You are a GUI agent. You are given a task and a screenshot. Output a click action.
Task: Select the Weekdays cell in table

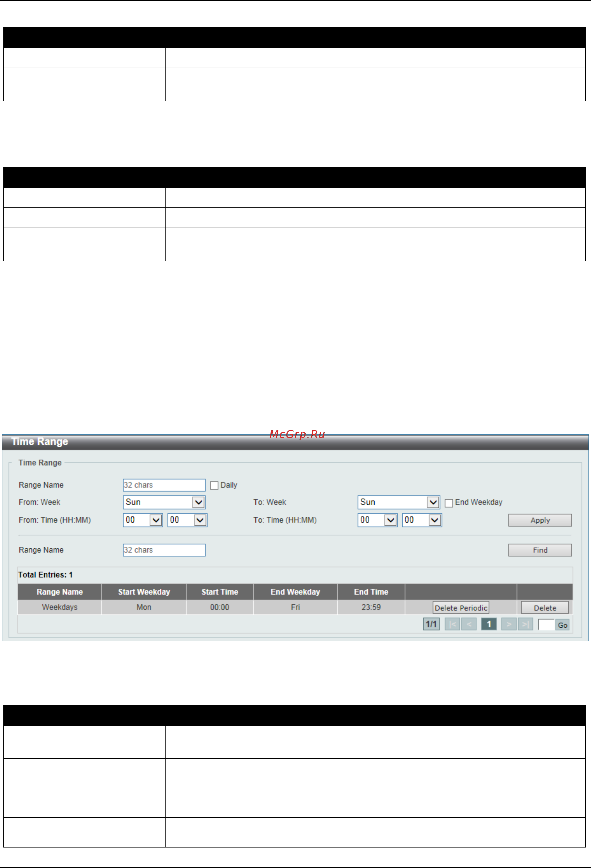click(x=60, y=607)
